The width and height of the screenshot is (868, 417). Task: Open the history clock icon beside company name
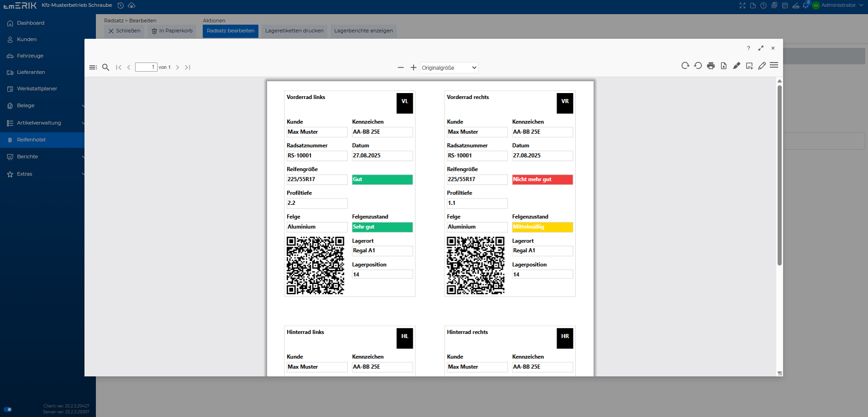click(121, 5)
